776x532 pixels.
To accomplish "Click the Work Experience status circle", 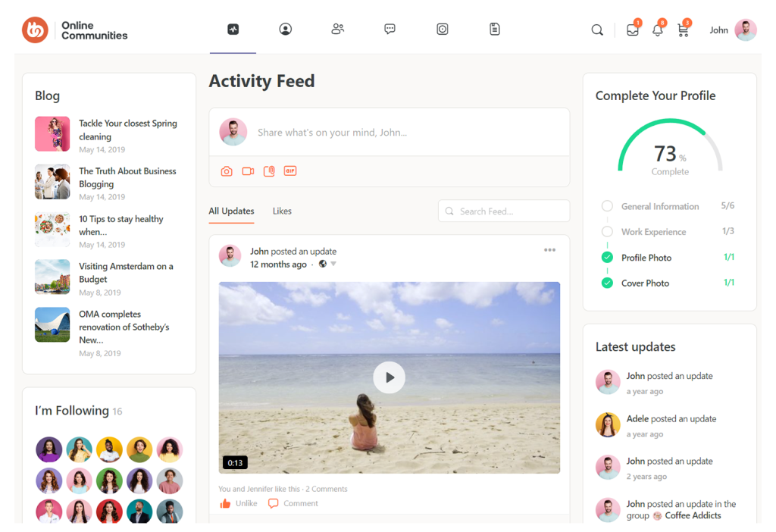I will [x=607, y=232].
